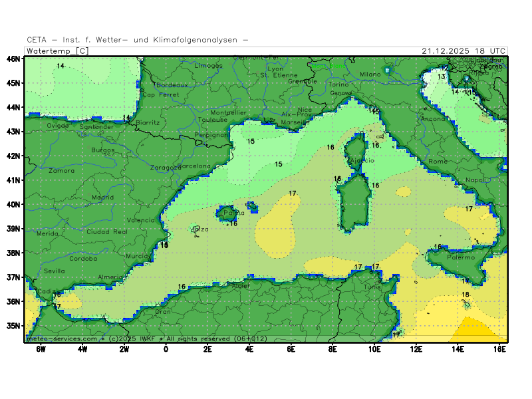Select the Valencia city label

[x=140, y=220]
